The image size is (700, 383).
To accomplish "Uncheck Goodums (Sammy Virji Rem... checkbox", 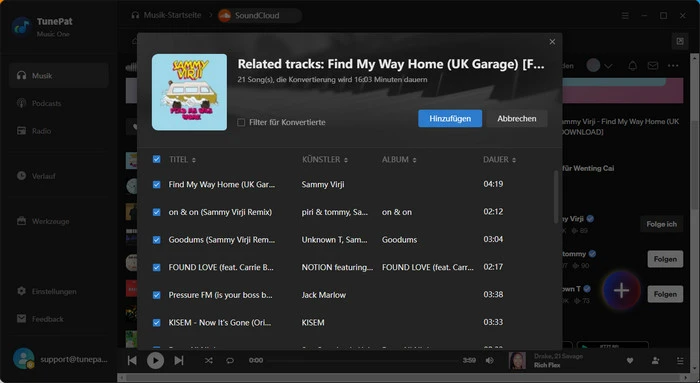I will [157, 240].
